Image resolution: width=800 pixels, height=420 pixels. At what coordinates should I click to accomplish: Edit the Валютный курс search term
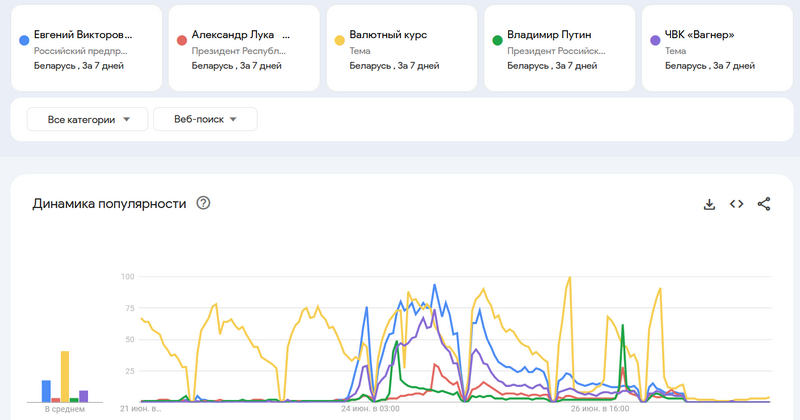[x=388, y=35]
